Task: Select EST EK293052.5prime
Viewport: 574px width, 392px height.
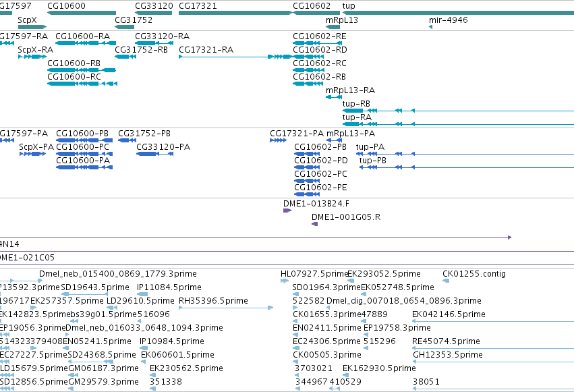Action: (x=384, y=274)
